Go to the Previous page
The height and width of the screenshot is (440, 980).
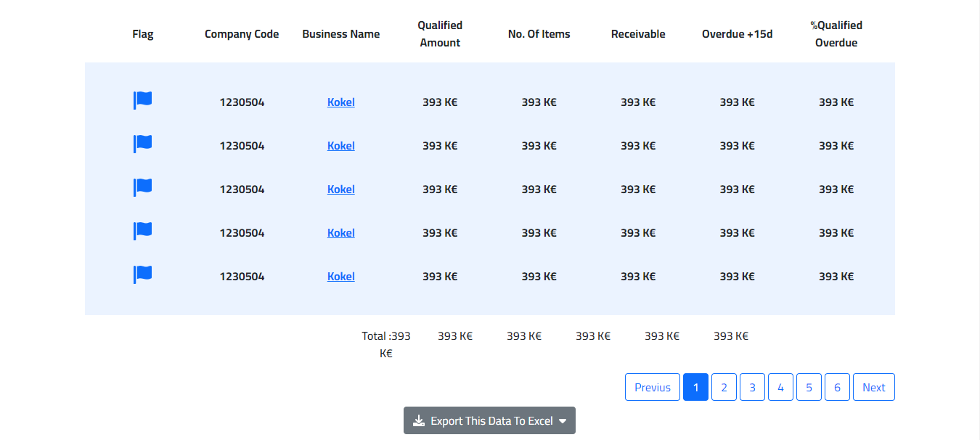[x=652, y=387]
